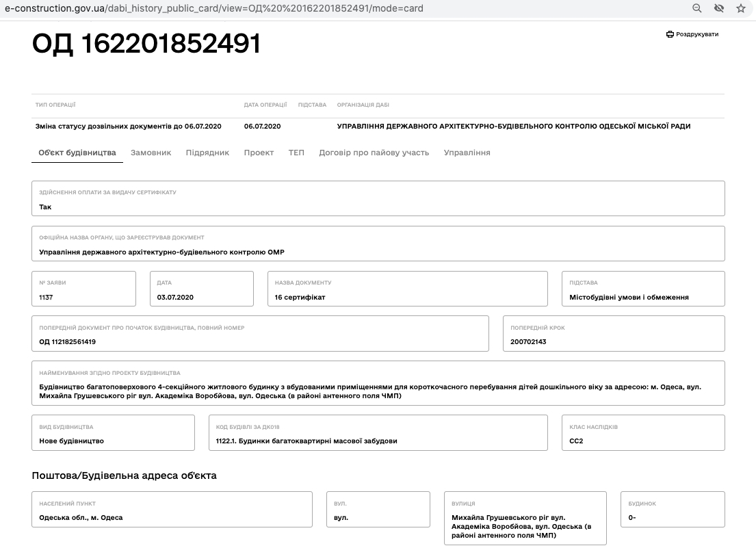Click the page URL in the address bar
The width and height of the screenshot is (756, 548).
click(x=214, y=8)
